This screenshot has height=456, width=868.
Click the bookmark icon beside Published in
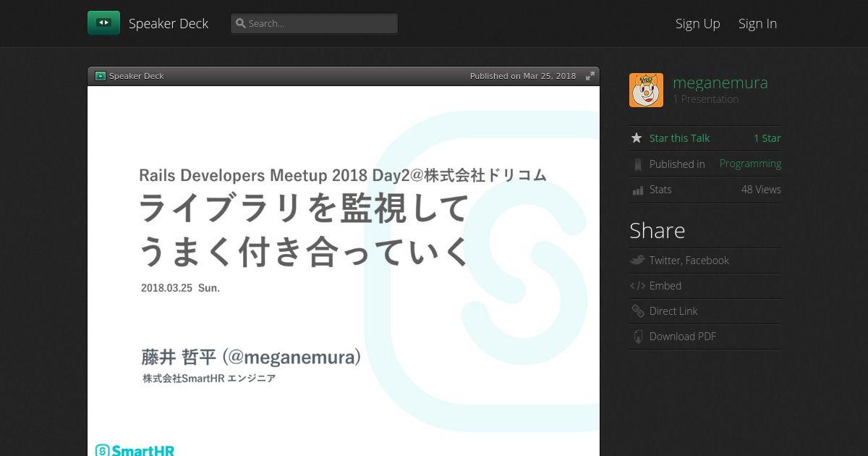(x=637, y=164)
